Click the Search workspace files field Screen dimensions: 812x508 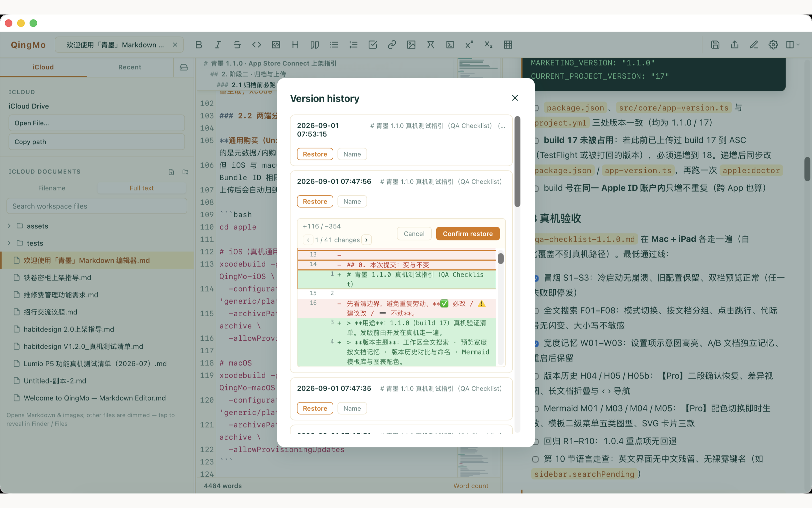97,206
